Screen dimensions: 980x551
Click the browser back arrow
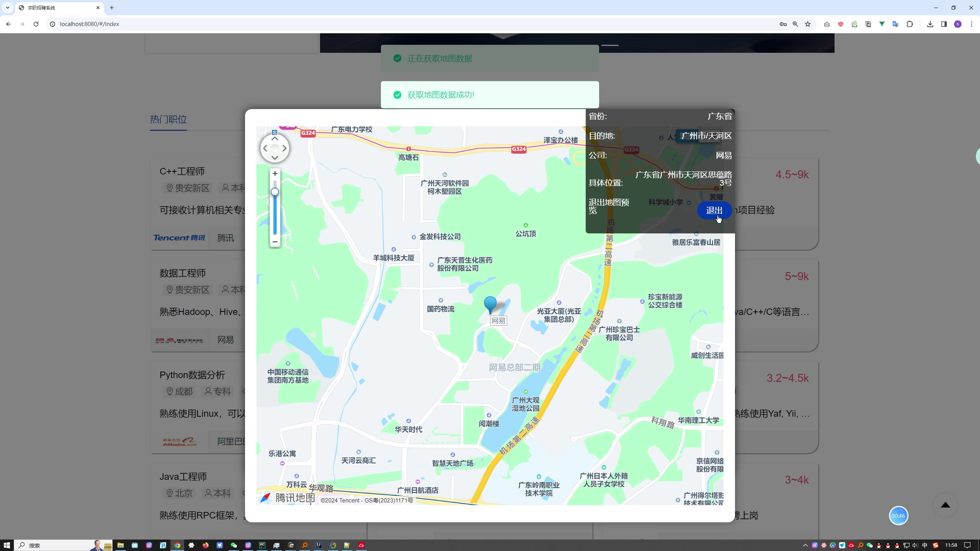8,24
